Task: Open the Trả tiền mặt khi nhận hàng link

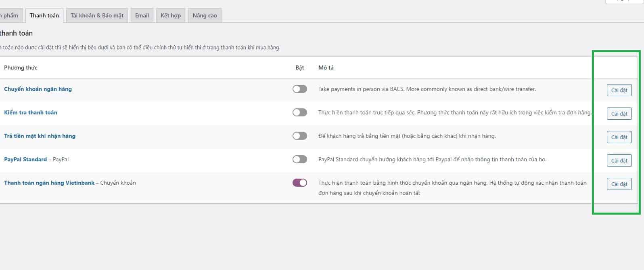Action: click(40, 136)
